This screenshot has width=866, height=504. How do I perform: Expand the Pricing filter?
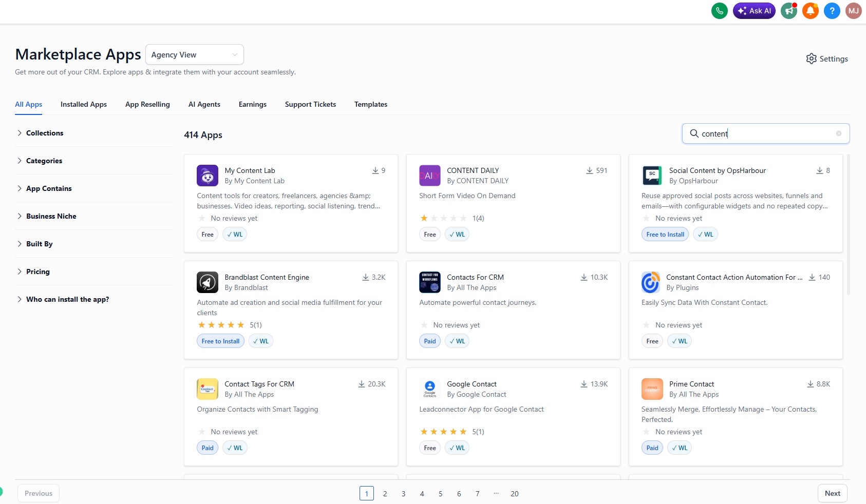point(94,272)
